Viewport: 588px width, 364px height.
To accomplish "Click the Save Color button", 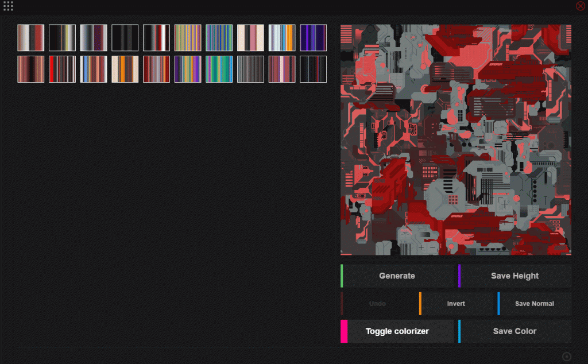I will pyautogui.click(x=514, y=331).
